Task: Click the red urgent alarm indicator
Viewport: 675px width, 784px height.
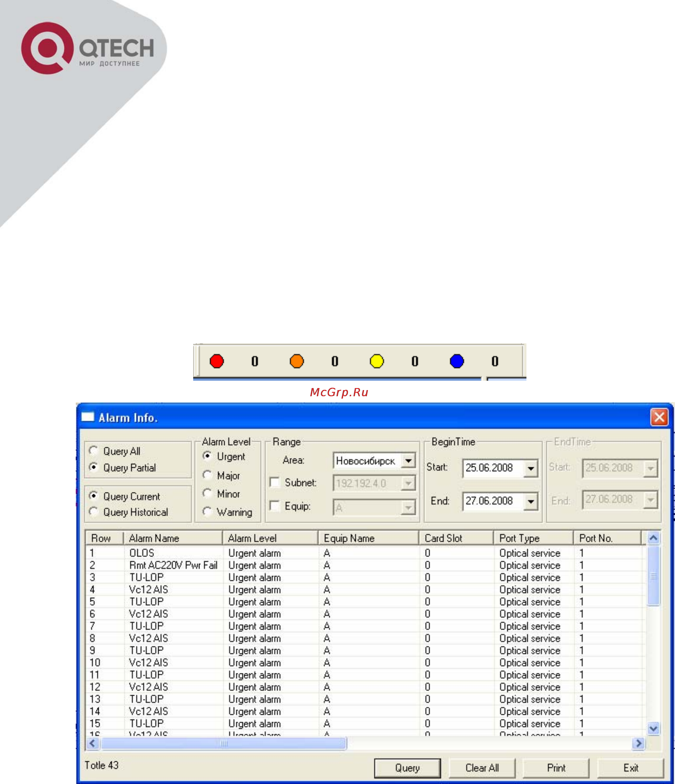Action: (217, 361)
